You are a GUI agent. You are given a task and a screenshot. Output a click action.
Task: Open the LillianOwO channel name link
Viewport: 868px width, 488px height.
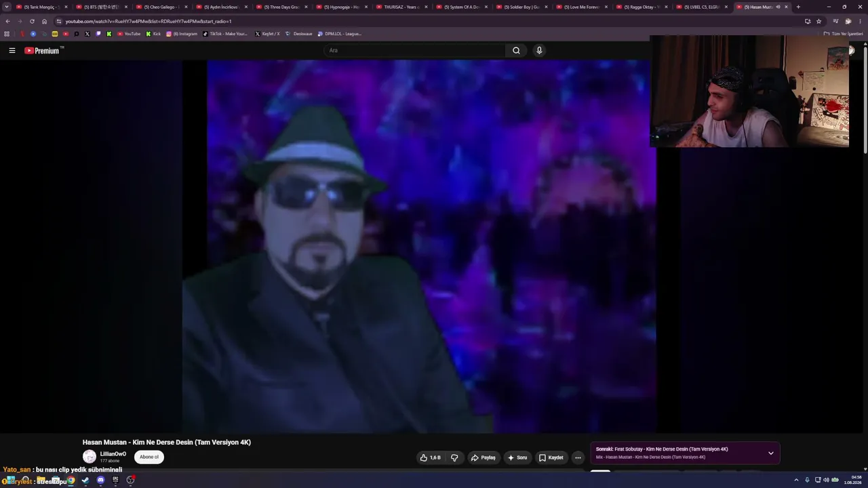click(x=113, y=454)
